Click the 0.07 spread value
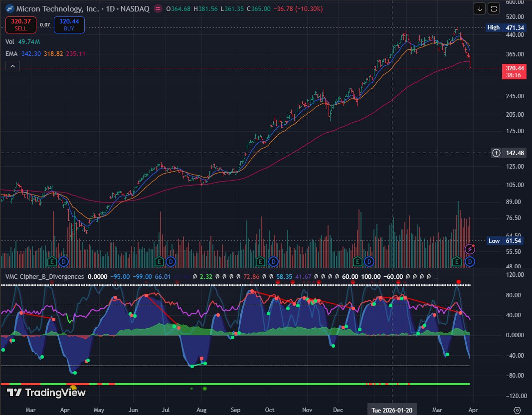 tap(45, 25)
